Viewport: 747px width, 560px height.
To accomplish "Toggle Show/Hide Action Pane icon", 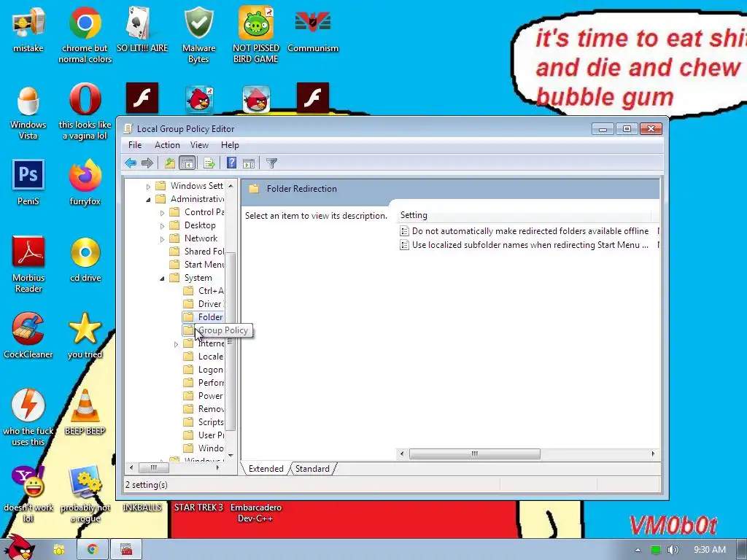I will point(249,163).
